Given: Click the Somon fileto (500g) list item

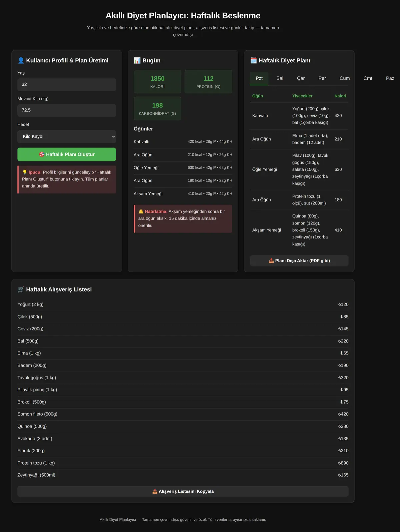Looking at the screenshot, I should [183, 414].
